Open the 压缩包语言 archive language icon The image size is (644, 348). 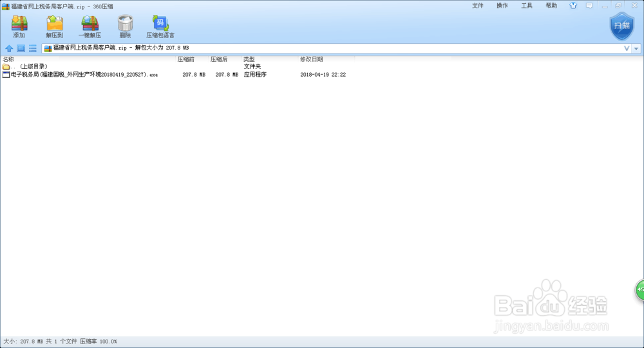click(160, 23)
